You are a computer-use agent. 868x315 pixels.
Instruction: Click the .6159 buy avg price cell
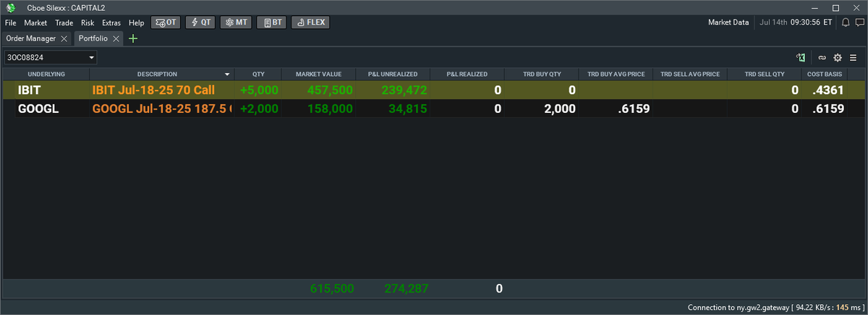coord(634,109)
